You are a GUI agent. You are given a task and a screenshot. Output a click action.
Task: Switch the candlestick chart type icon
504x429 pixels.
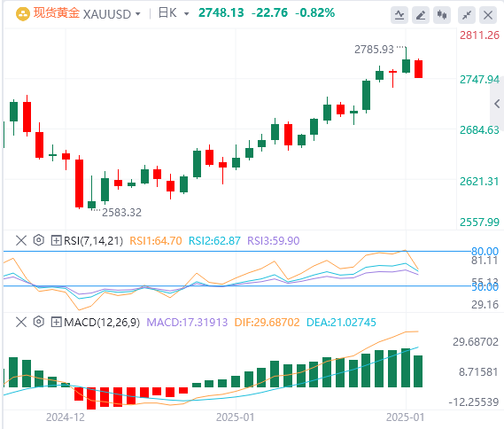tap(442, 15)
